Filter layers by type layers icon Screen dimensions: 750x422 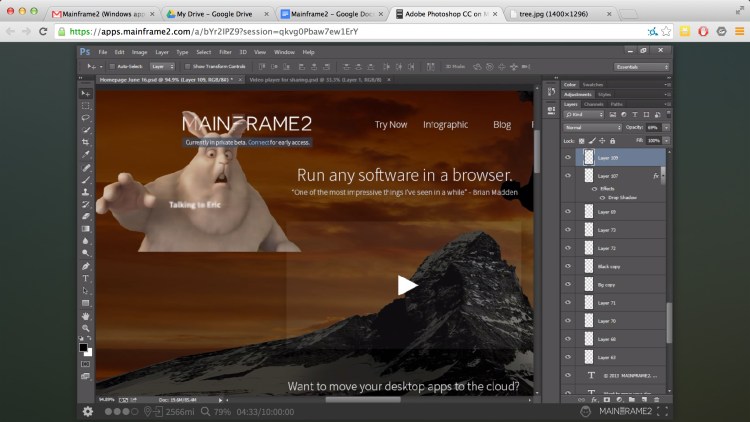pyautogui.click(x=635, y=115)
